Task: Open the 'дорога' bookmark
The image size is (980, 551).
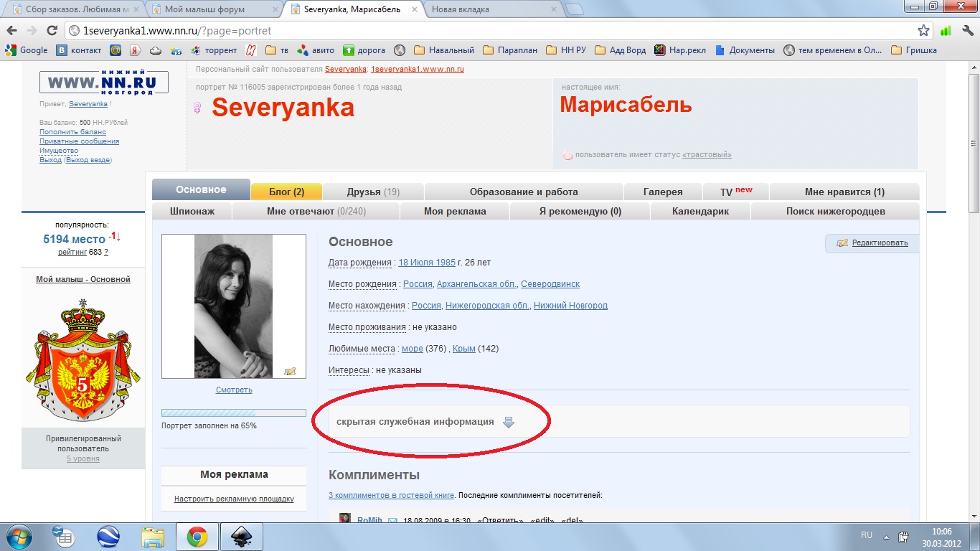Action: click(x=364, y=50)
